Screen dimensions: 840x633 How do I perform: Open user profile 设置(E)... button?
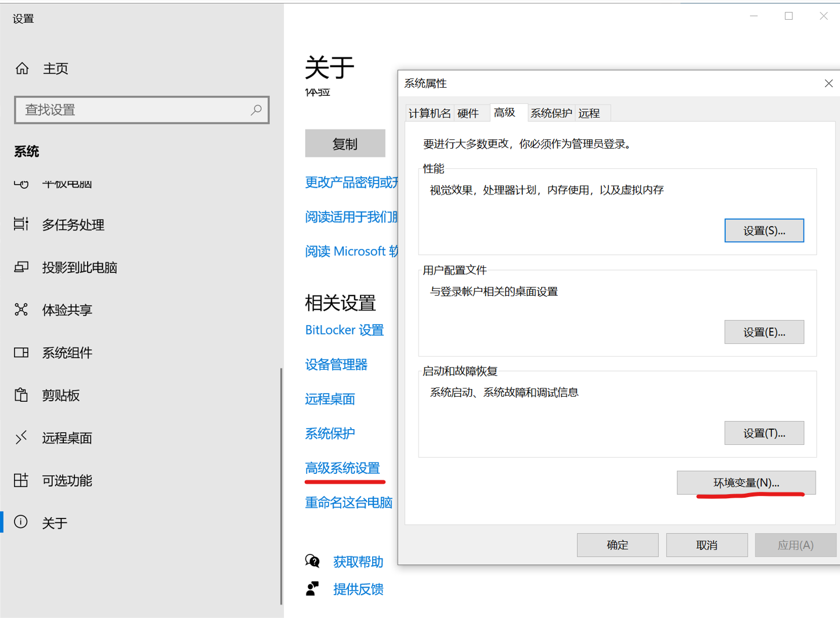[764, 332]
